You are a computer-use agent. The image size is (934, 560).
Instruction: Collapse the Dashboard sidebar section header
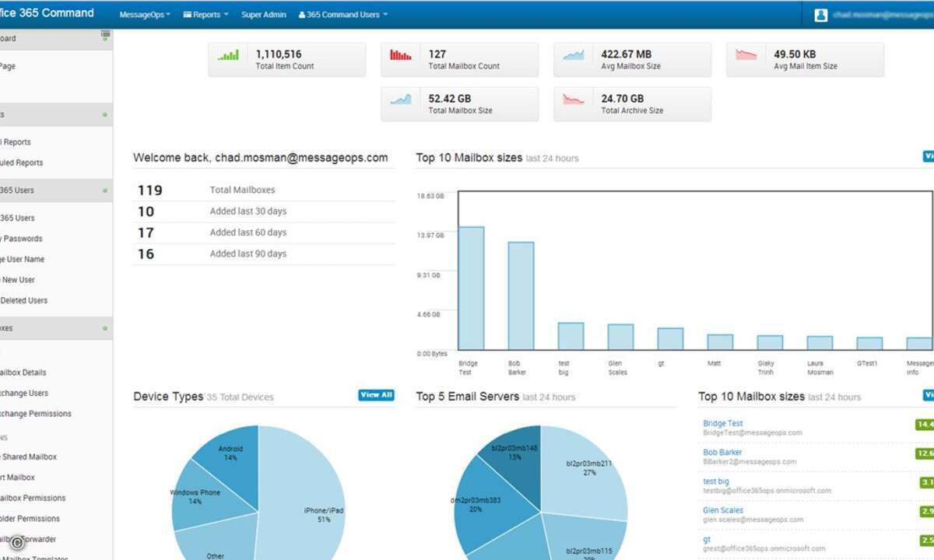click(x=56, y=38)
